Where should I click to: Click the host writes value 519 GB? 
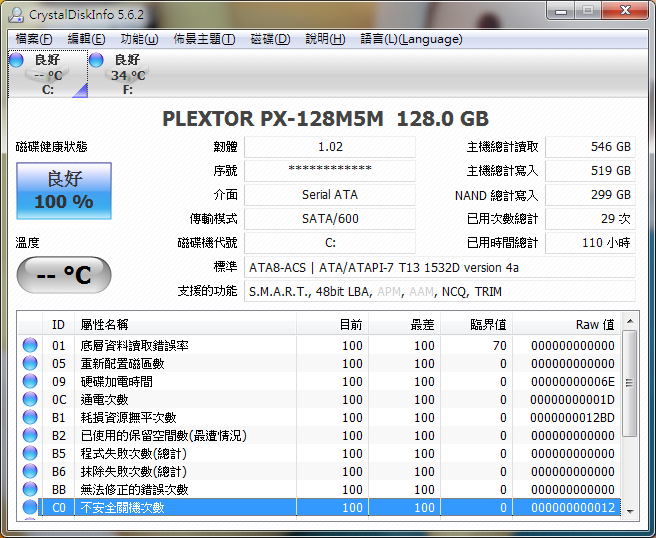pos(590,171)
